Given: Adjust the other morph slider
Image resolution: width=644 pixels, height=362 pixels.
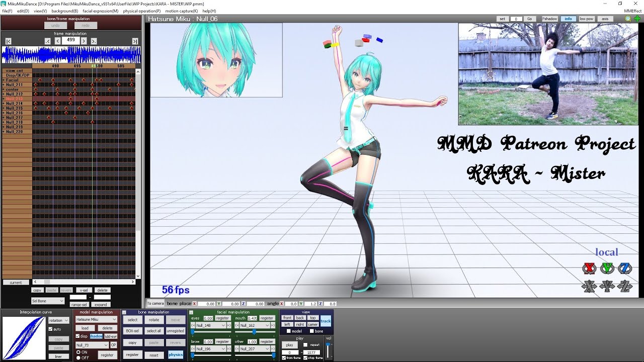Looking at the screenshot, I should click(255, 355).
